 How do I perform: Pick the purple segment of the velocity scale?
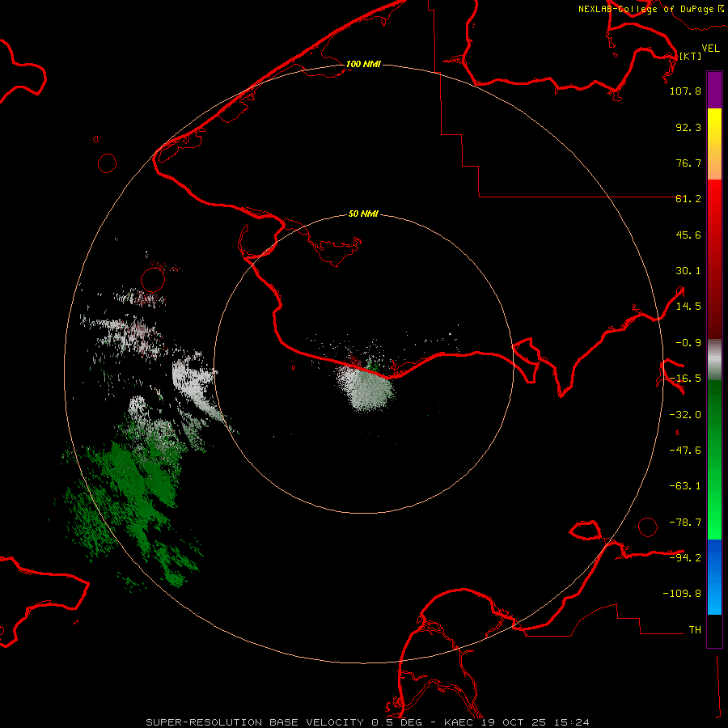click(x=714, y=90)
